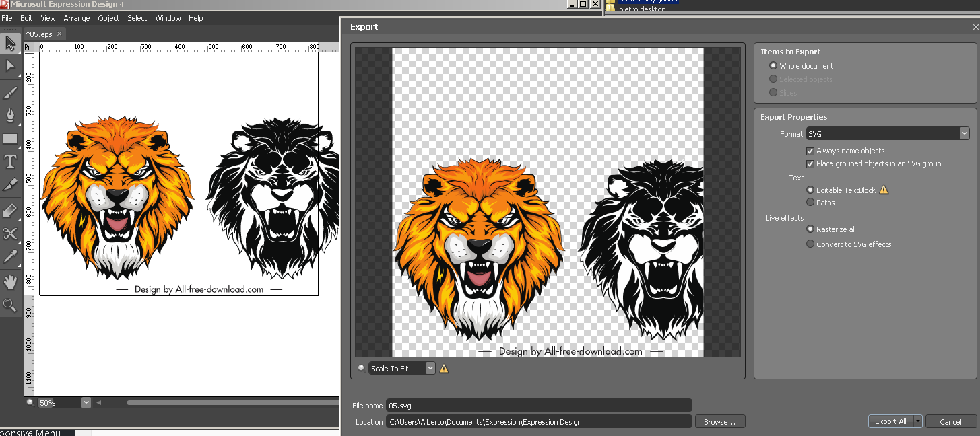Choose Whole document export option
This screenshot has width=980, height=436.
tap(801, 66)
